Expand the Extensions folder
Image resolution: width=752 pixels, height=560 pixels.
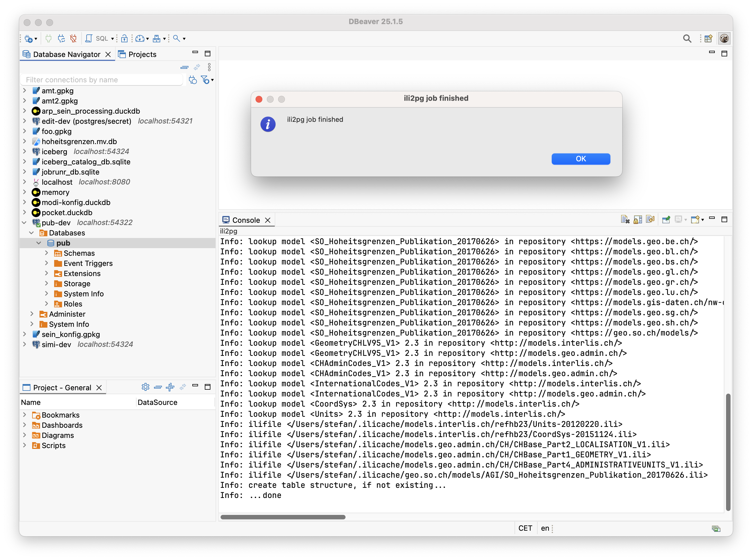(47, 273)
